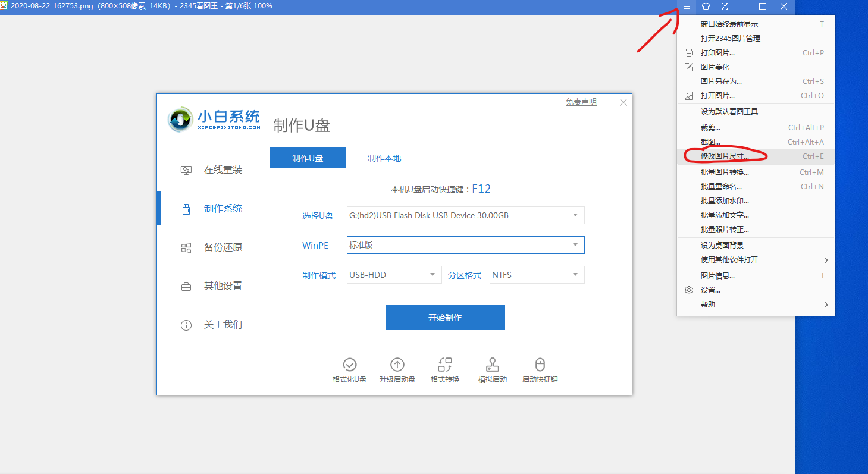
Task: Select 在线重装 in the sidebar
Action: [223, 170]
